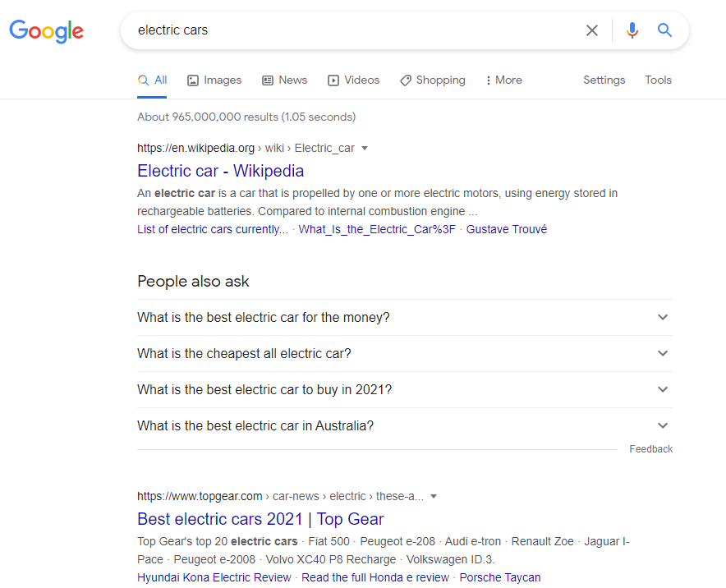This screenshot has width=726, height=588.
Task: Open the Settings menu
Action: (x=604, y=80)
